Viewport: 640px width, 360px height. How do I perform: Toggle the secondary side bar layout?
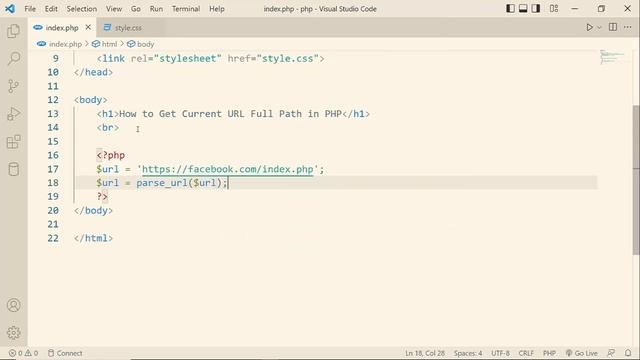tap(536, 9)
